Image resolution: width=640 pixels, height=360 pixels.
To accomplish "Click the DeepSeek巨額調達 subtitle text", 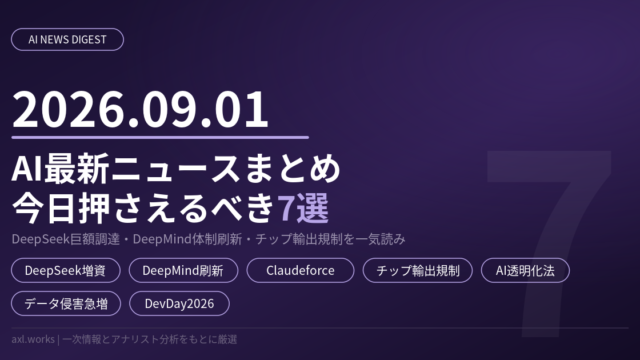I will (x=65, y=239).
